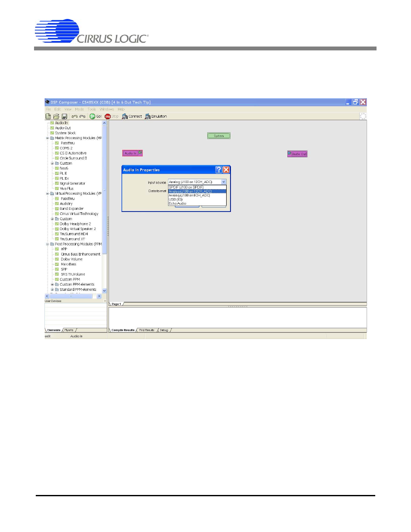
Task: Switch to the Find Results tab
Action: click(x=146, y=330)
